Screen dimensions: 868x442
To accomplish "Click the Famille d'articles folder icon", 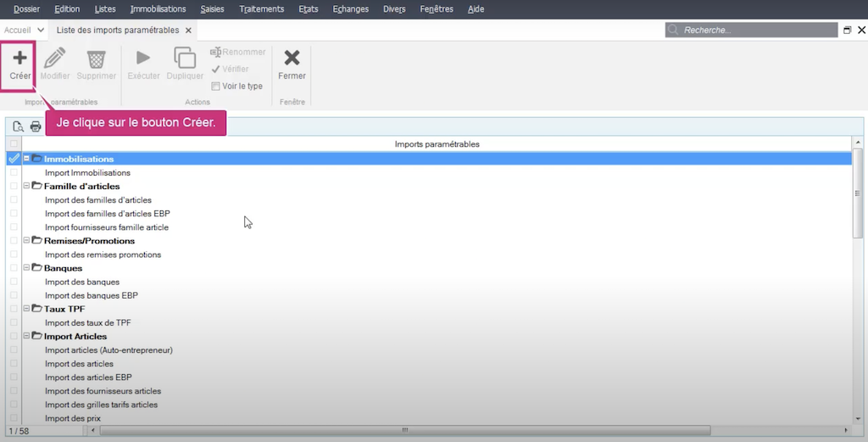I will point(37,186).
